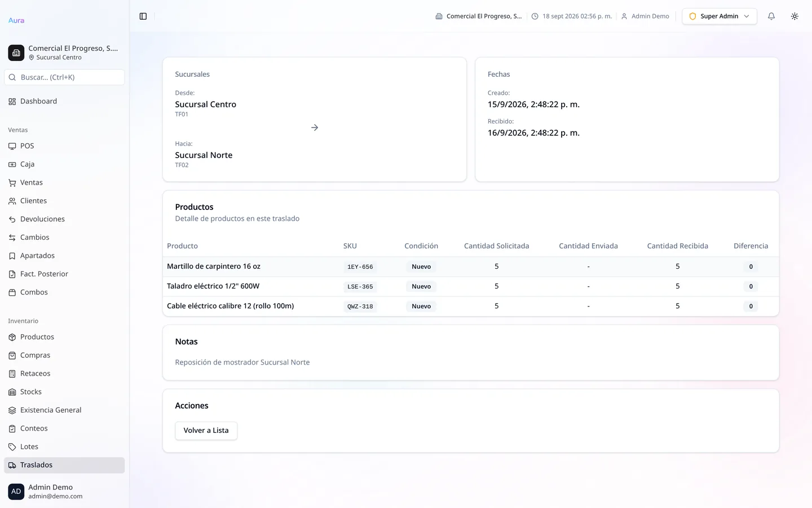
Task: Open Lotes in the sidebar
Action: pyautogui.click(x=64, y=446)
